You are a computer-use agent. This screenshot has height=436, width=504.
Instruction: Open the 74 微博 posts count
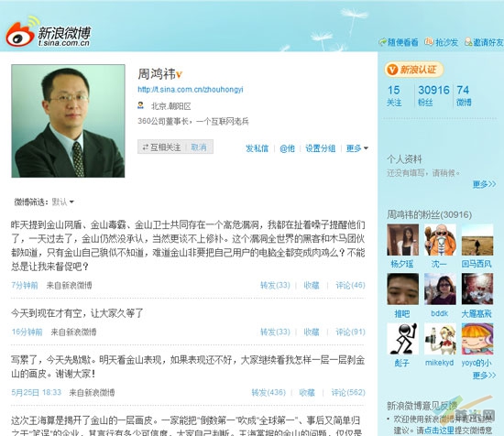coord(464,96)
